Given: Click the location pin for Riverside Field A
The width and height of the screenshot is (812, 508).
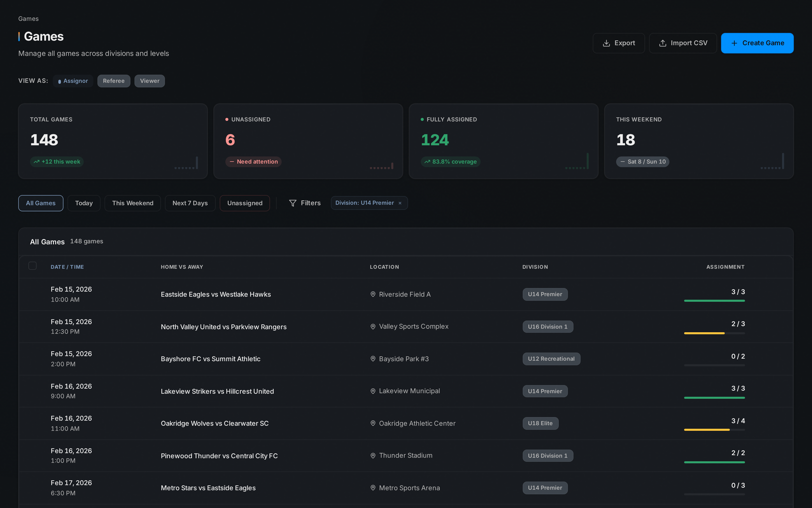Looking at the screenshot, I should click(x=373, y=294).
